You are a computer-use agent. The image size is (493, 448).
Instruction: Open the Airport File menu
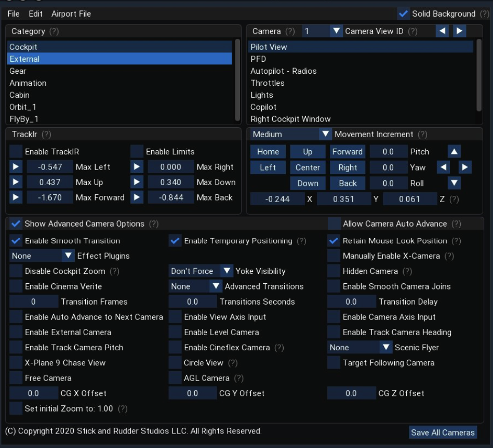[x=71, y=14]
